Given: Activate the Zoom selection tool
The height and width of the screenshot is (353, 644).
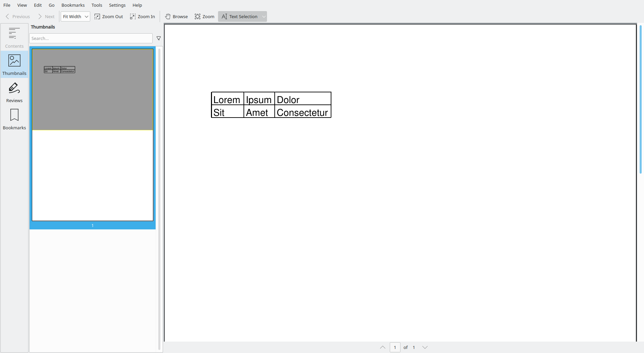Looking at the screenshot, I should point(205,16).
